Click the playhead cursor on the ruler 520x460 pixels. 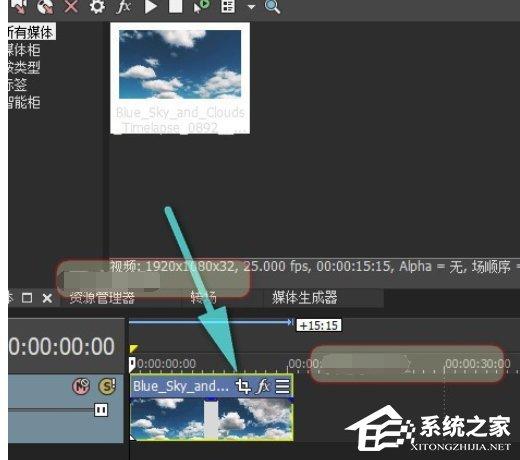[x=132, y=364]
